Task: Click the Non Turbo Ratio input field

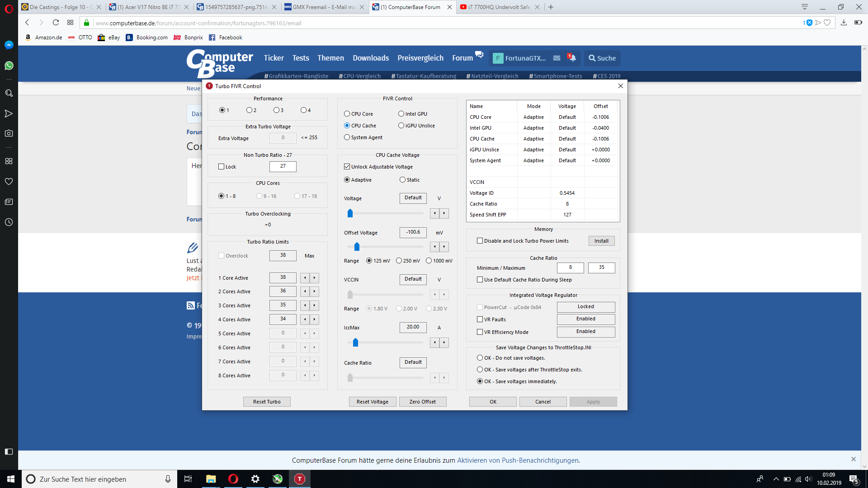Action: (x=283, y=166)
